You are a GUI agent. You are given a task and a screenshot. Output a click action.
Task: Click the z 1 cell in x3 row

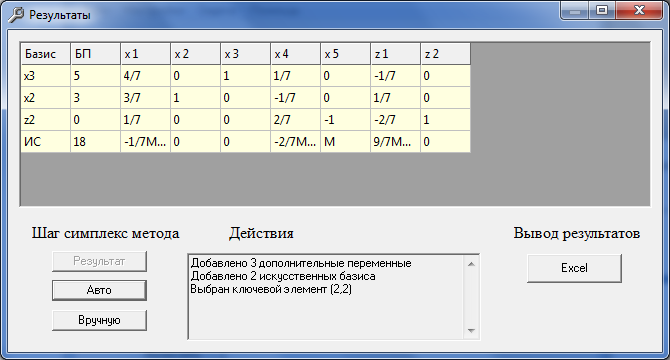[x=395, y=76]
